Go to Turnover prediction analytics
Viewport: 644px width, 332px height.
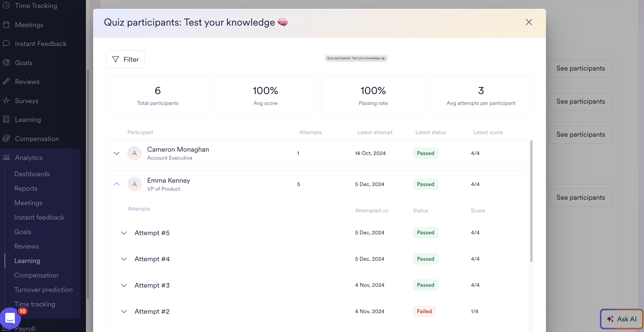coord(43,290)
